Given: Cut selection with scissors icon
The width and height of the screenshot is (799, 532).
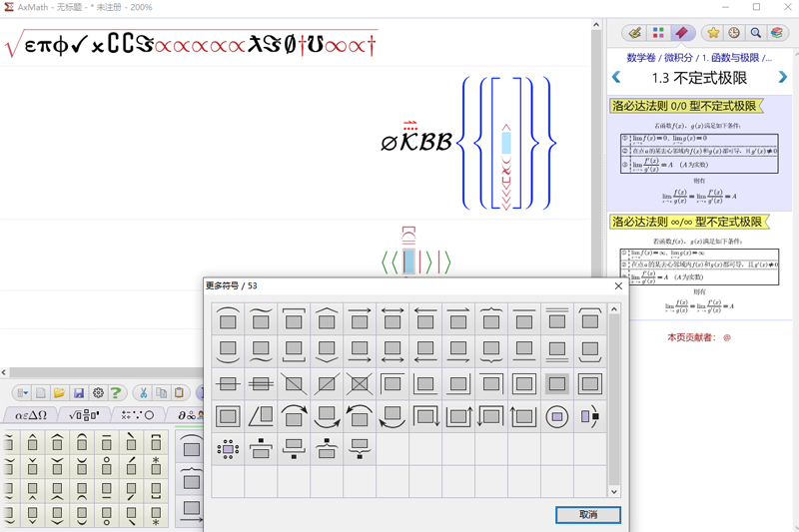Looking at the screenshot, I should (143, 393).
